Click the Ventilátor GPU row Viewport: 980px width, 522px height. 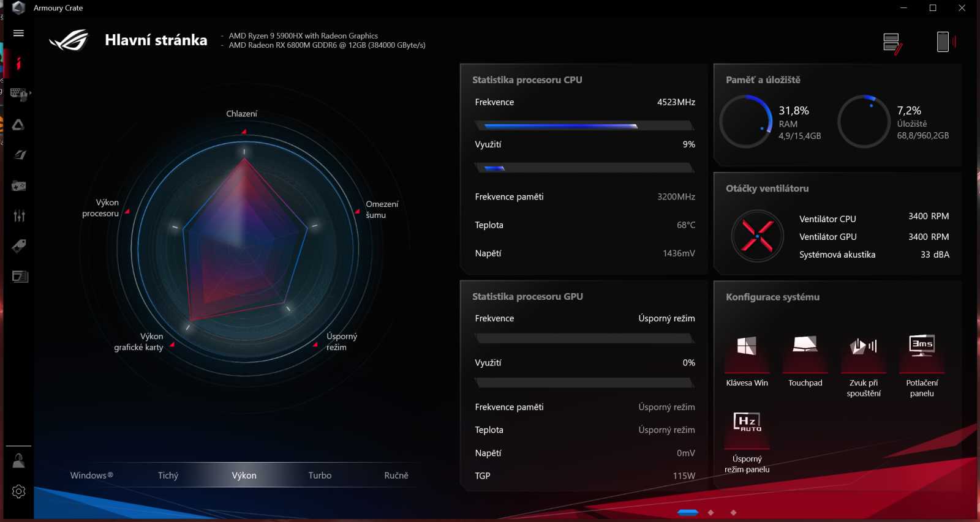(874, 237)
